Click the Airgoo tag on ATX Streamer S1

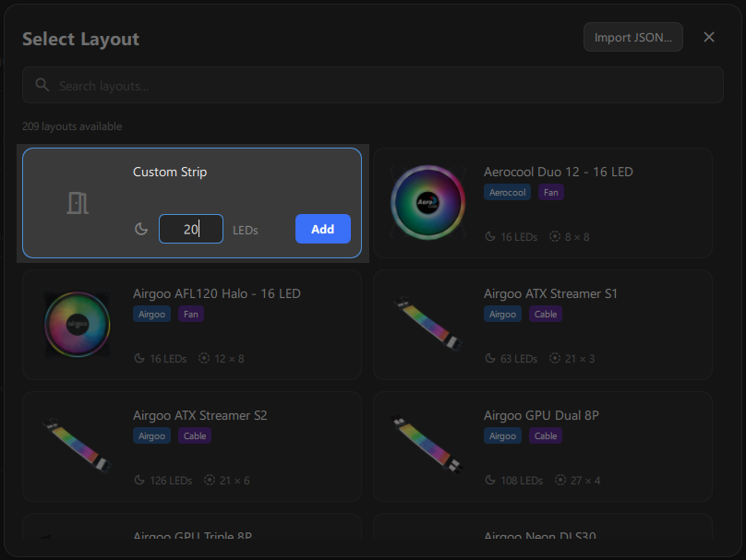tap(502, 314)
